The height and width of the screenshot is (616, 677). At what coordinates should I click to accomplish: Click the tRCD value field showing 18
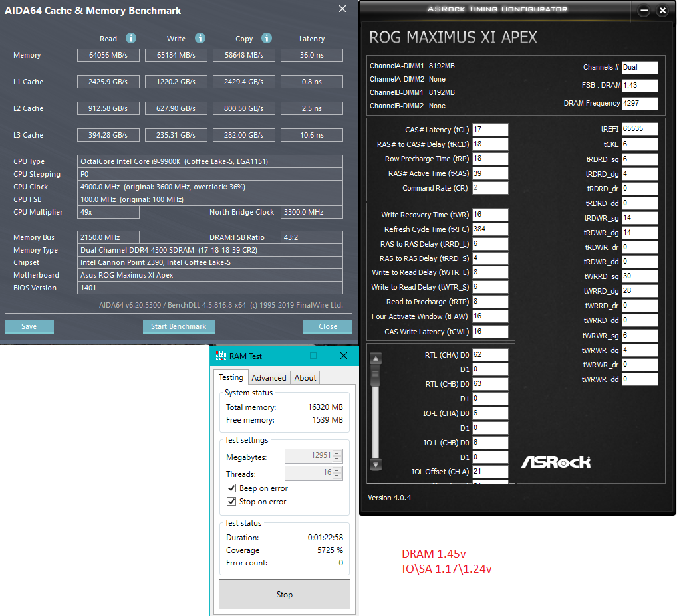pos(490,144)
